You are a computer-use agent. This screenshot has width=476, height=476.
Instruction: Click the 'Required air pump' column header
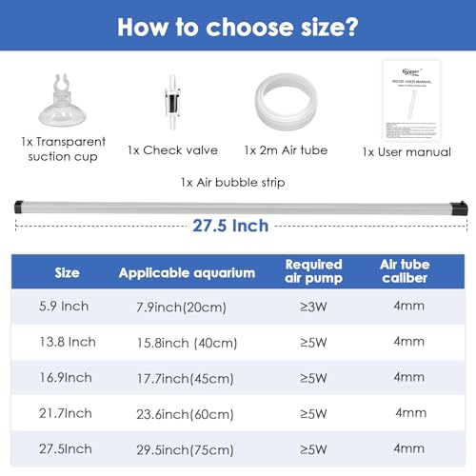click(313, 271)
